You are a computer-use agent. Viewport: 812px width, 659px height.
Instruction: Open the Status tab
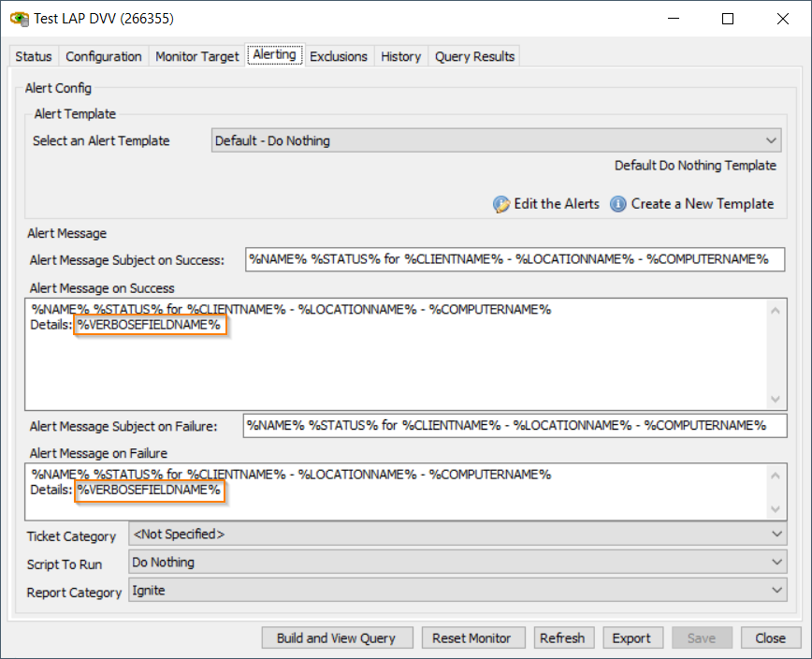(34, 56)
